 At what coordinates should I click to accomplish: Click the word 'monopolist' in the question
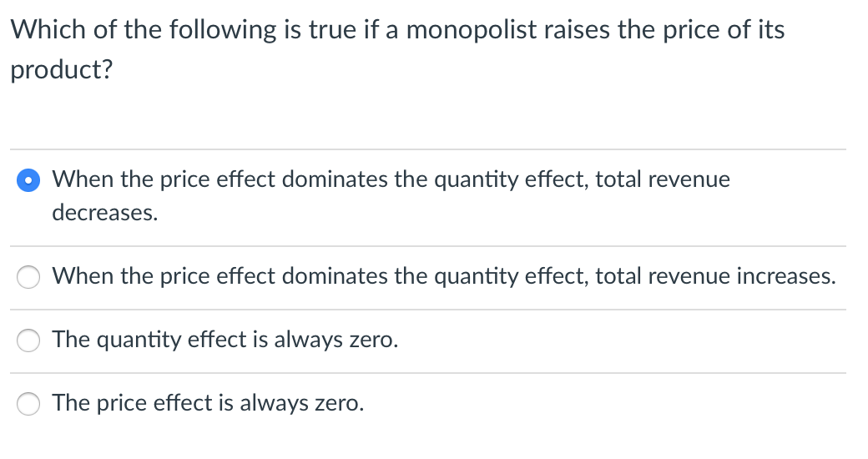[x=472, y=29]
